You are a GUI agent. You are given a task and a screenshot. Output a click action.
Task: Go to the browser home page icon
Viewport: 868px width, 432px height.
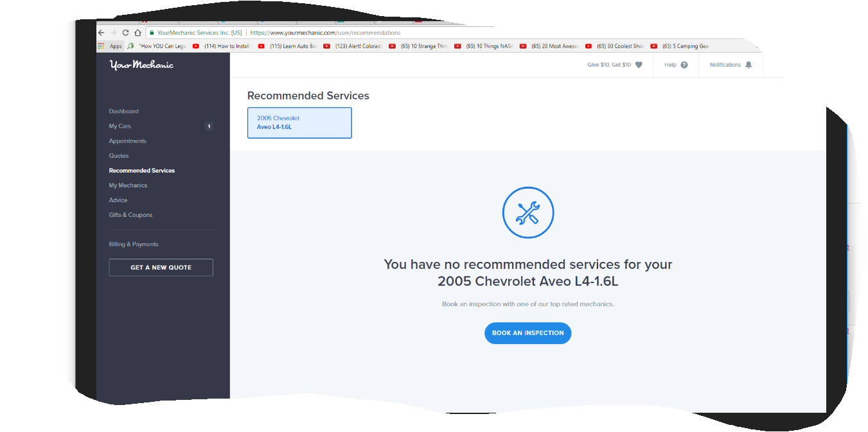click(137, 33)
